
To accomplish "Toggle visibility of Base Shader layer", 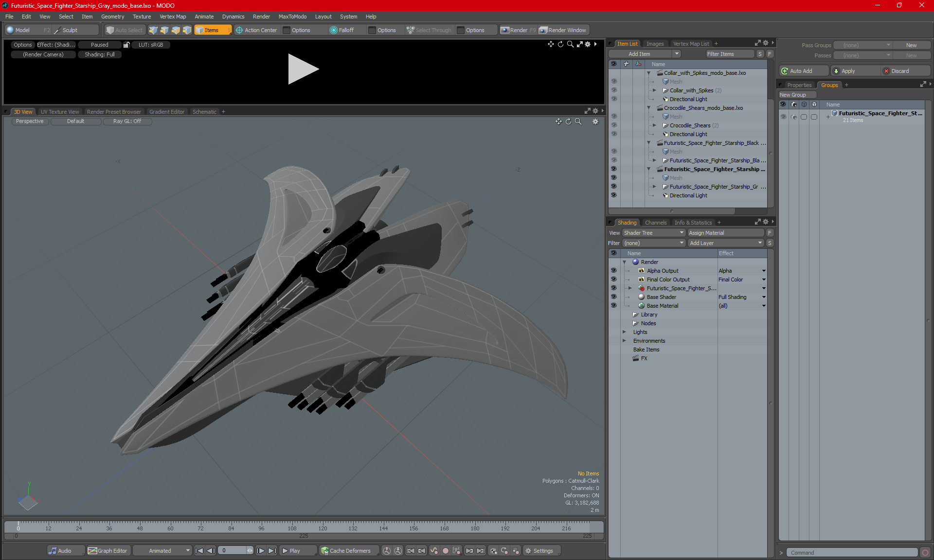I will 613,297.
